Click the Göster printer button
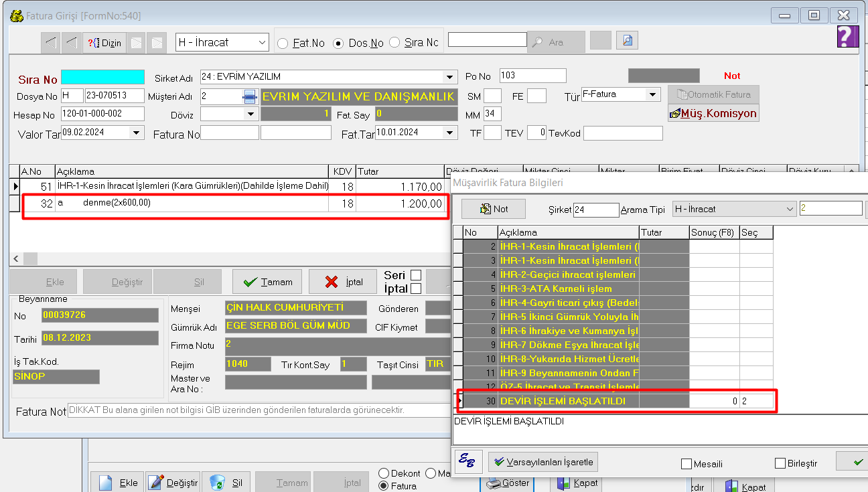Screen dimensions: 868x492 [x=508, y=483]
